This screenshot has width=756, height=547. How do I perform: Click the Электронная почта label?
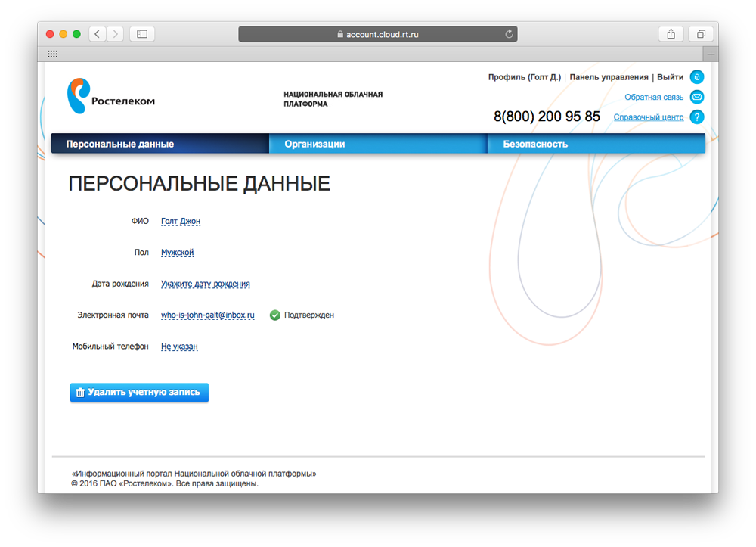tap(113, 315)
